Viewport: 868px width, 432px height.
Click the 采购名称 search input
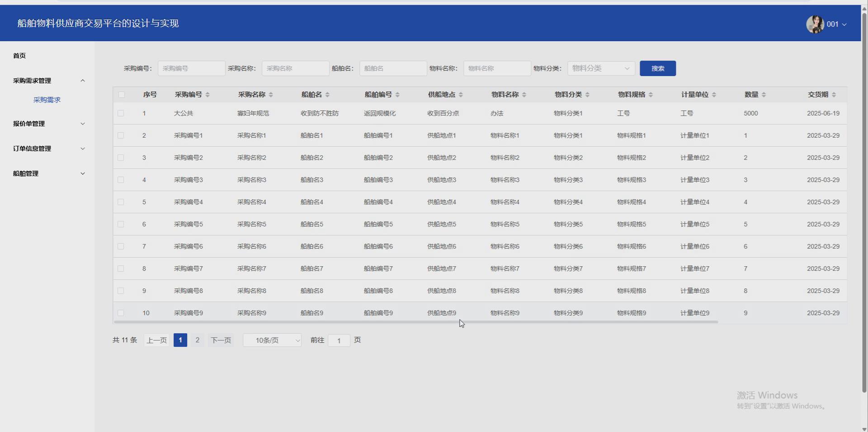tap(295, 68)
